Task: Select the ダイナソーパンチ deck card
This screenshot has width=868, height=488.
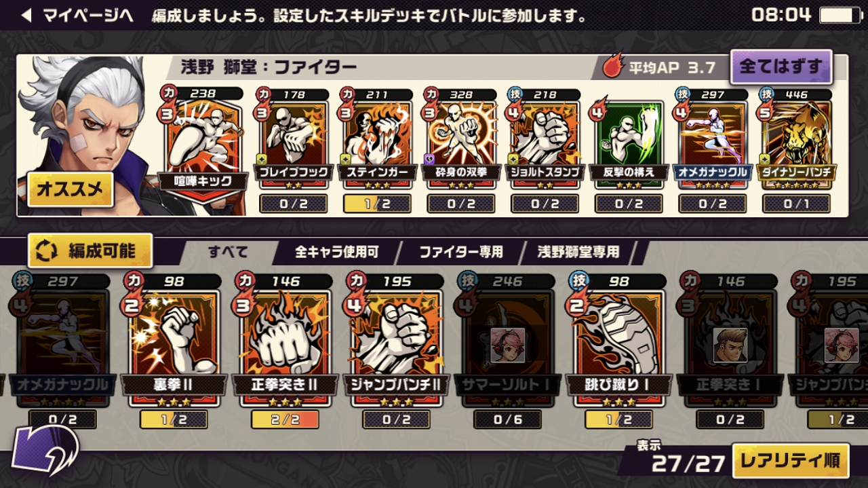Action: (796, 139)
